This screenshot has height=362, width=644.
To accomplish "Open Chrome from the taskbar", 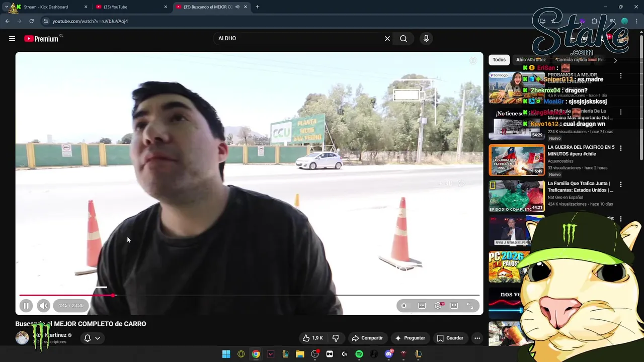I will (256, 354).
